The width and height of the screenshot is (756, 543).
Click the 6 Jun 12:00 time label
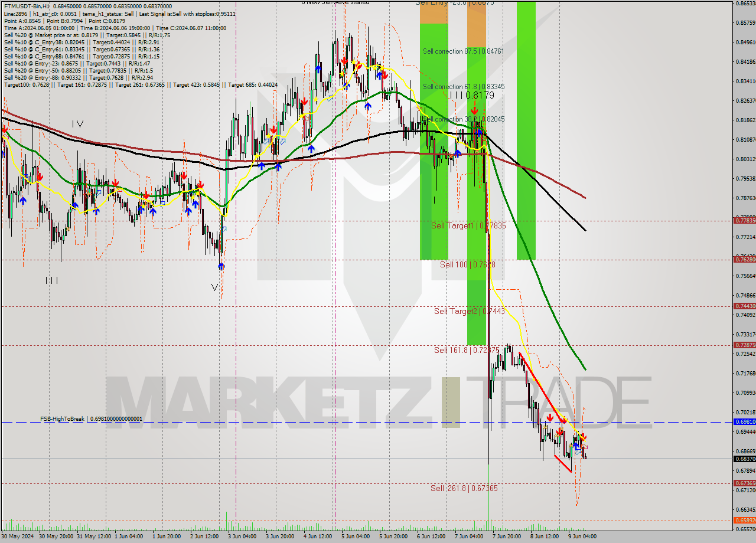pos(432,537)
